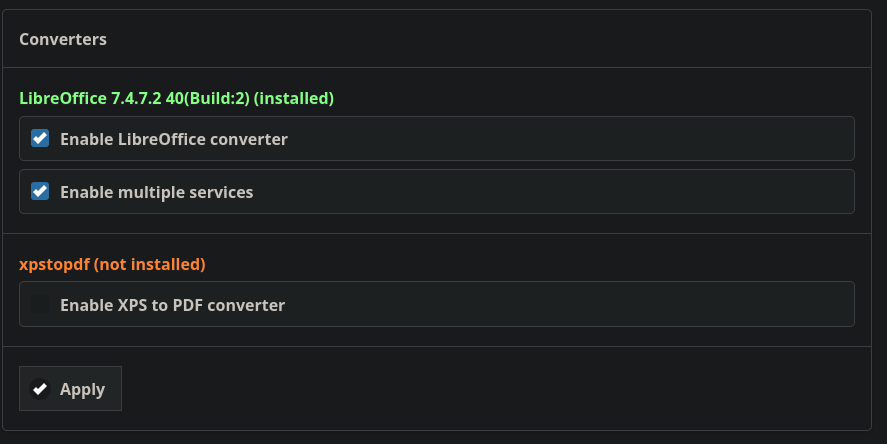Click the blue tick inside LibreOffice converter box

pyautogui.click(x=40, y=138)
